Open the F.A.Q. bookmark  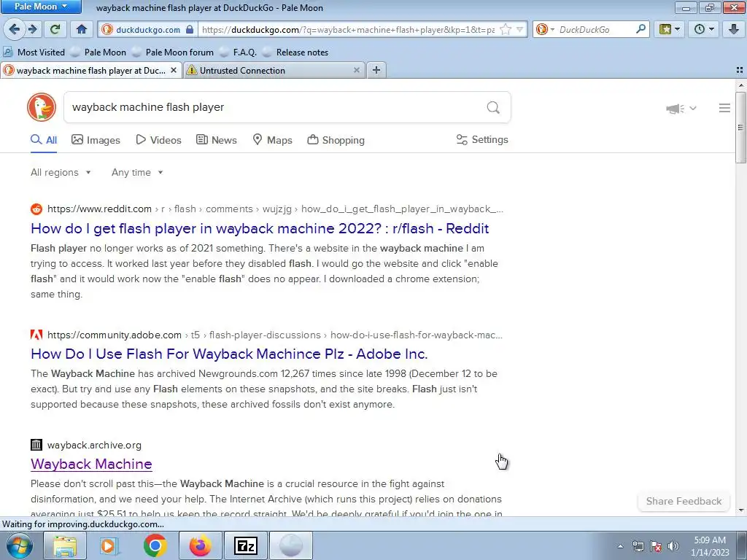tap(238, 52)
